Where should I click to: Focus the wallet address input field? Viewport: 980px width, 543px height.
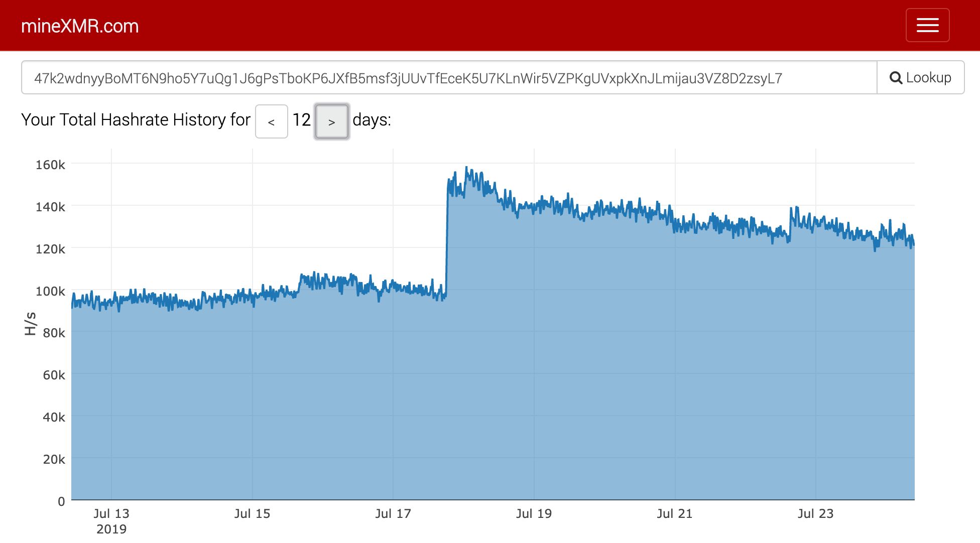pos(448,78)
